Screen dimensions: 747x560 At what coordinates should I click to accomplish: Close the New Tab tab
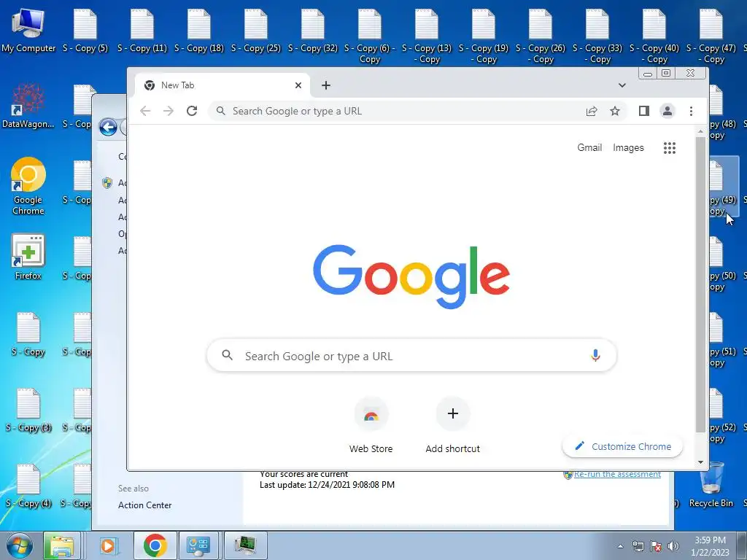point(298,85)
